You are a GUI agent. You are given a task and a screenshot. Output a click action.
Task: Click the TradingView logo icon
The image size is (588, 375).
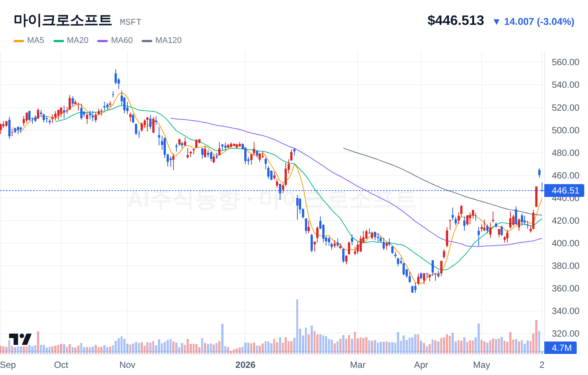(x=20, y=339)
